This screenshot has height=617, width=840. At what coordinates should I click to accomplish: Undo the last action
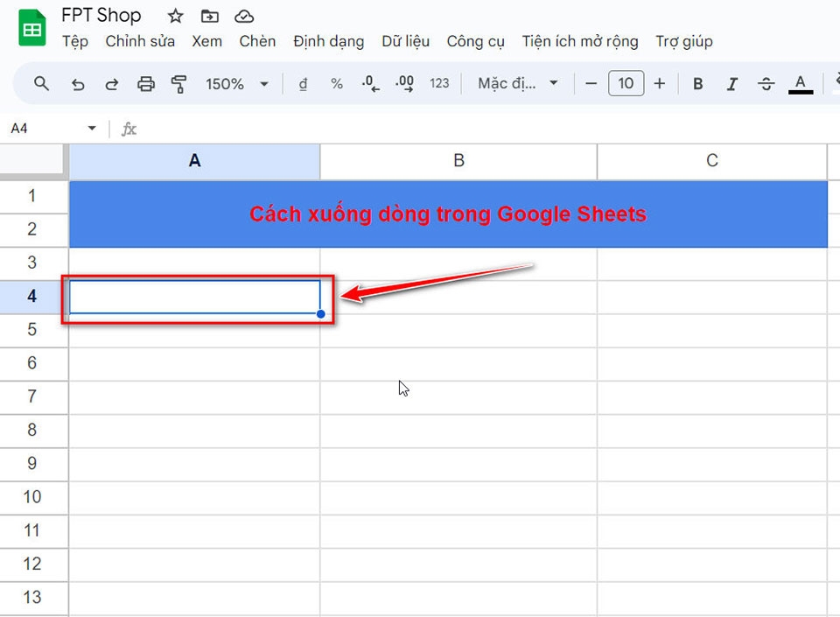(x=78, y=83)
